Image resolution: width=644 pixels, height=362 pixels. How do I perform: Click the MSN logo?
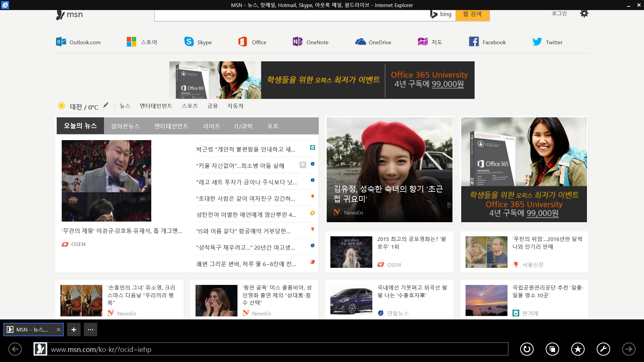[69, 15]
